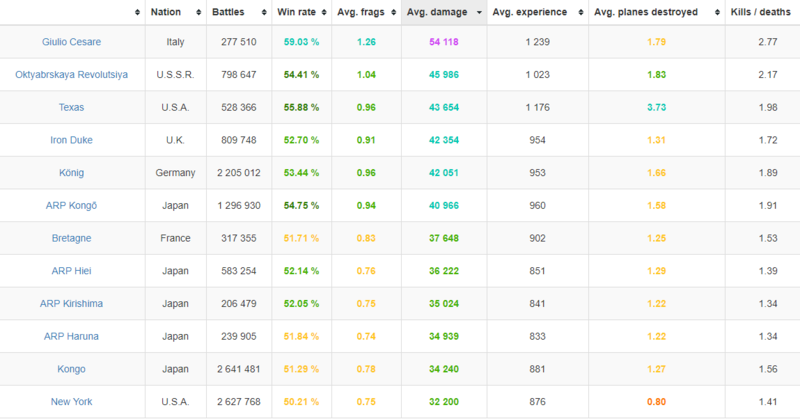Select planes destroyed value 1.66
This screenshot has height=419, width=800.
(x=657, y=172)
